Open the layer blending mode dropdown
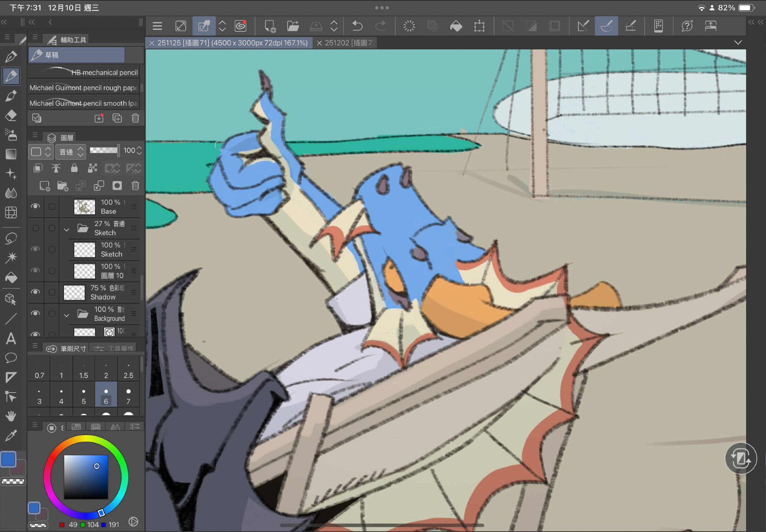The image size is (766, 532). point(71,152)
